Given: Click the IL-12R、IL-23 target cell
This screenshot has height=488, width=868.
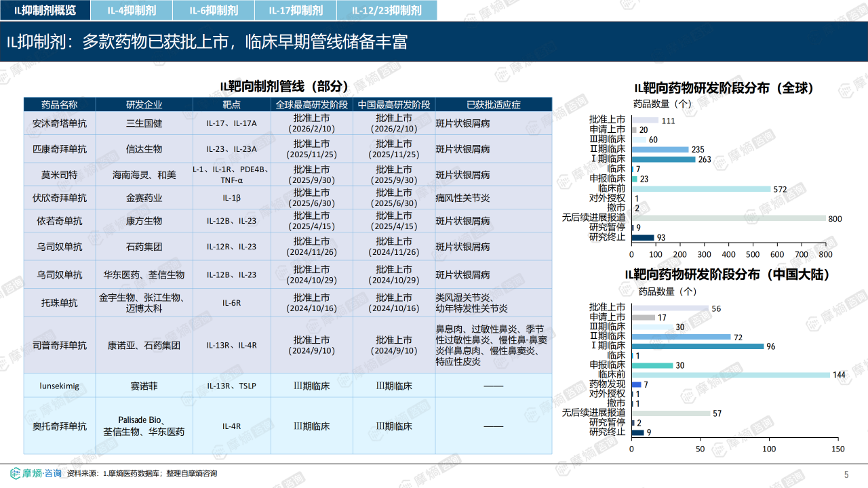Looking at the screenshot, I should 232,247.
